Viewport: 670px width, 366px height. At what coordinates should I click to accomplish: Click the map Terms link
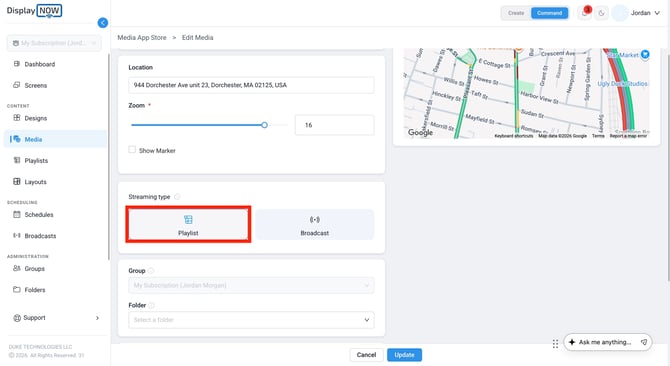click(x=598, y=136)
